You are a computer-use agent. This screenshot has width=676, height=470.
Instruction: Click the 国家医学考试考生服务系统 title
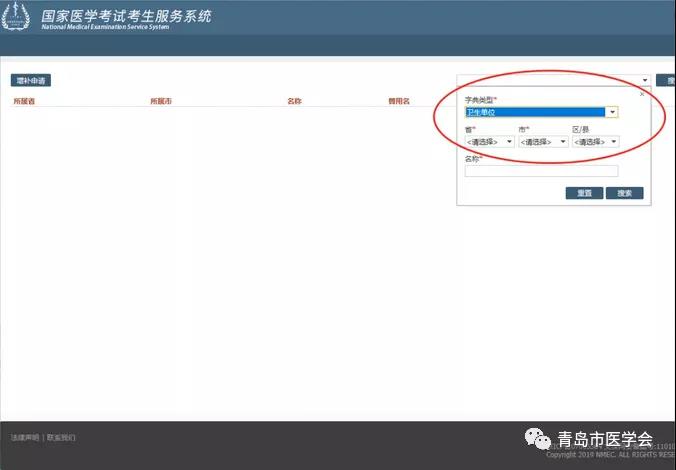126,17
